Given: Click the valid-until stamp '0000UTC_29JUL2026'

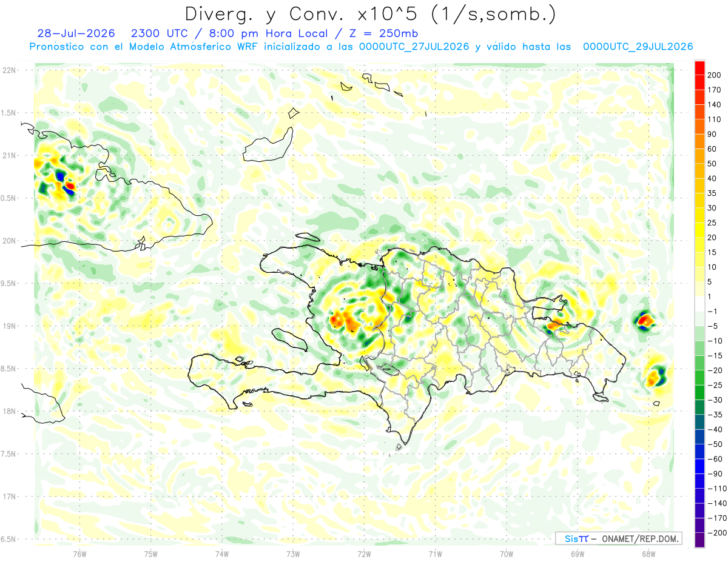Looking at the screenshot, I should [638, 47].
